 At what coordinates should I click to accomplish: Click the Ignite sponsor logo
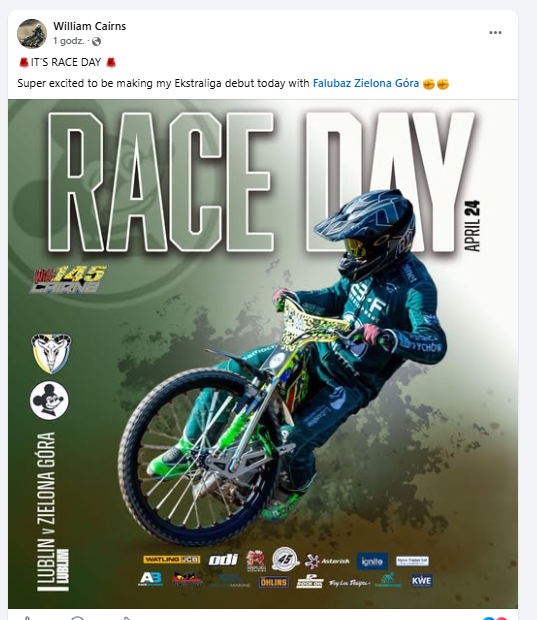[x=372, y=561]
